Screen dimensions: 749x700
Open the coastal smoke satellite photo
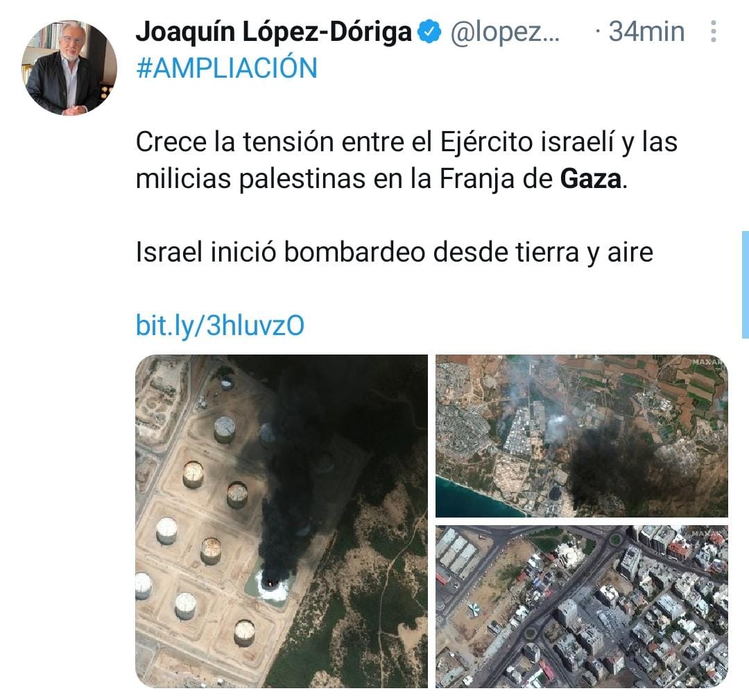coord(581,436)
